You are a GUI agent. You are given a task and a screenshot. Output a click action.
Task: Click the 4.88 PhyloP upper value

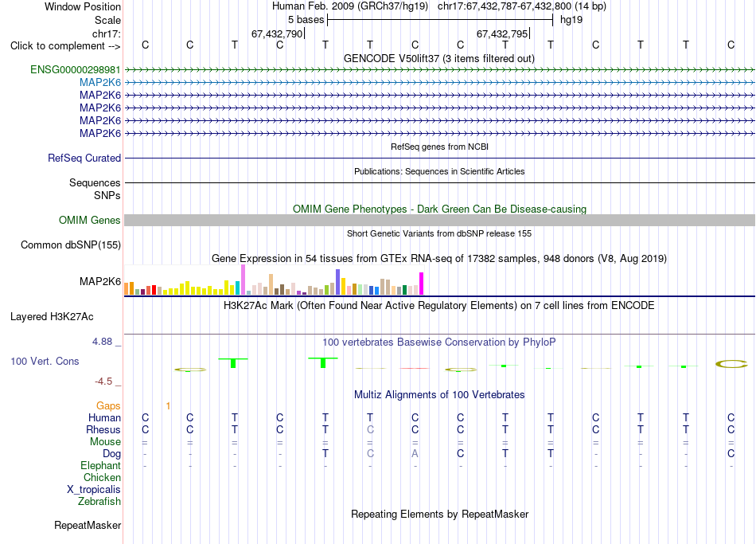pos(103,342)
